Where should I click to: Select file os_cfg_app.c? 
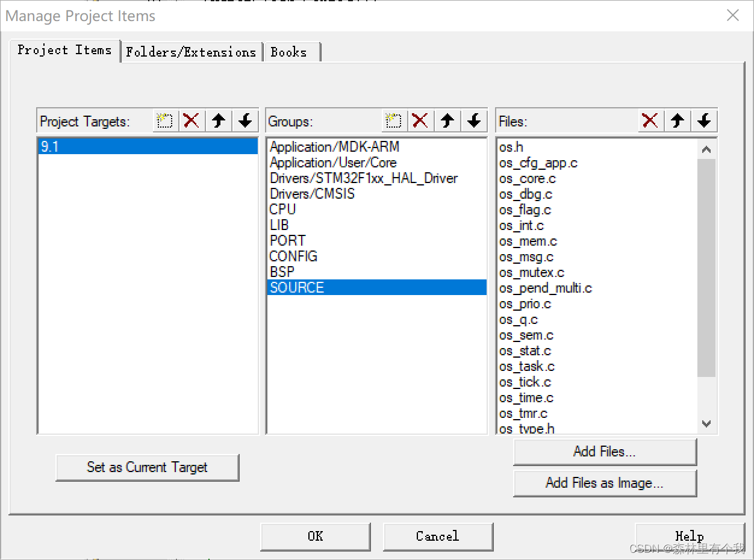[x=597, y=163]
